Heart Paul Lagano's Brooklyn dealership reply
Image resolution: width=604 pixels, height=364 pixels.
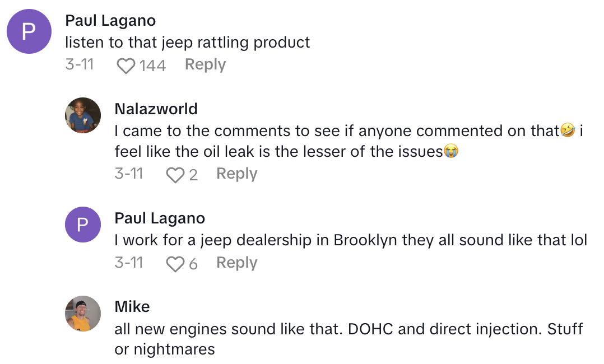click(x=175, y=264)
